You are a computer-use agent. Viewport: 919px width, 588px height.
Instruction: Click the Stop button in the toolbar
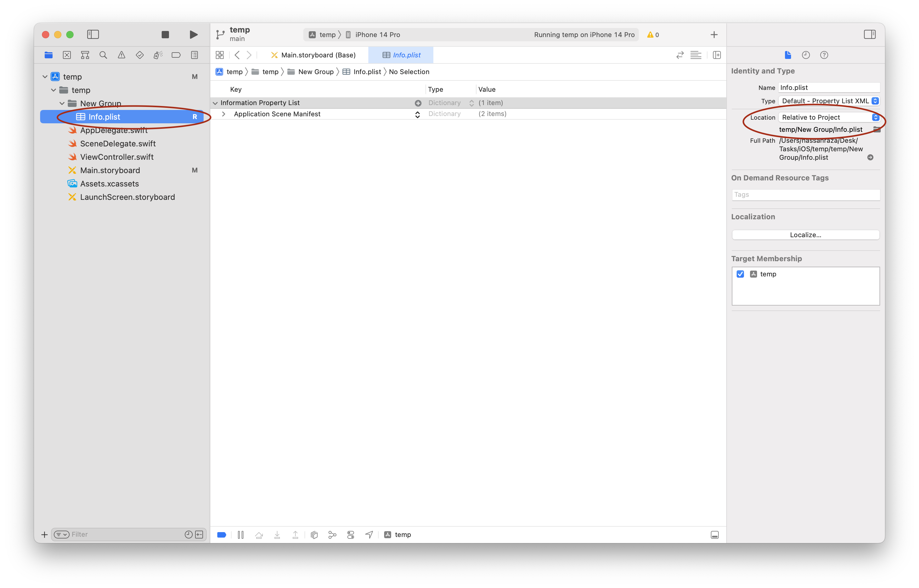coord(165,35)
